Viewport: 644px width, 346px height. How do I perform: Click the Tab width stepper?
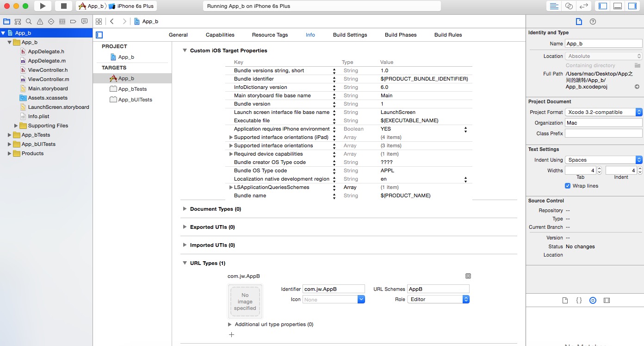(599, 170)
